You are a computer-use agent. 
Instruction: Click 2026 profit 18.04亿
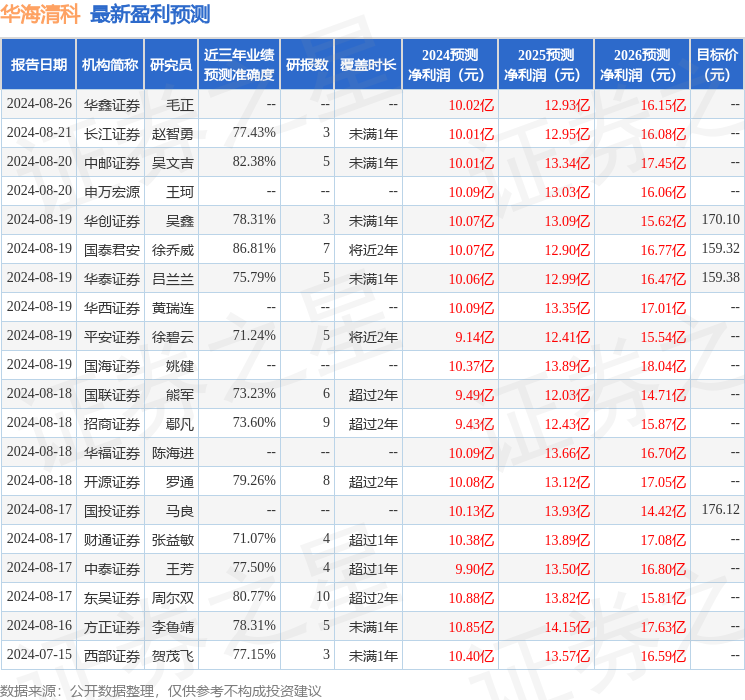point(663,366)
